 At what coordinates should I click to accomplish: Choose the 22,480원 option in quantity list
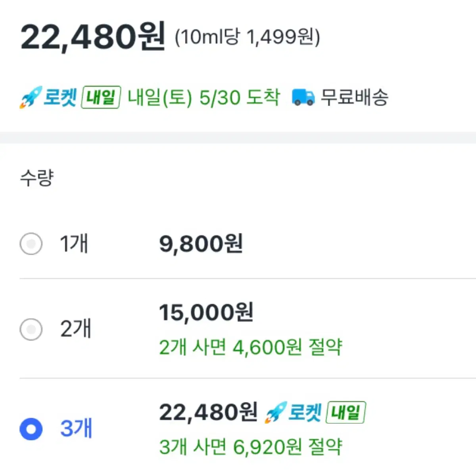209,413
